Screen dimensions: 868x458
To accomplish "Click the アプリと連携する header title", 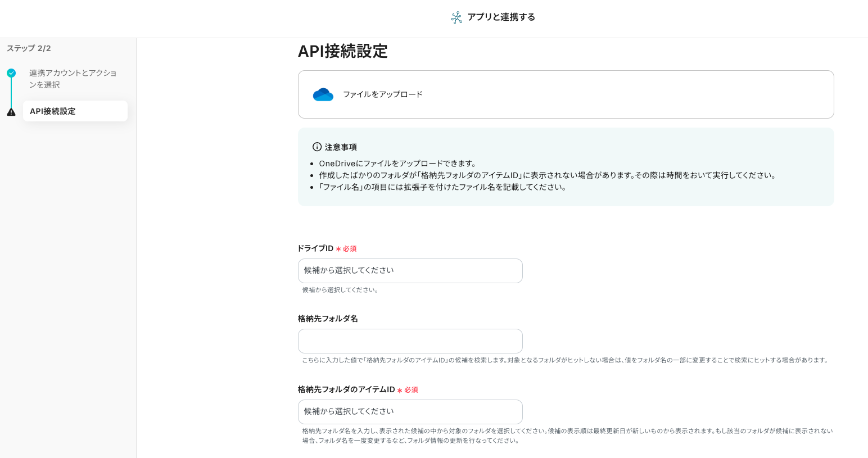I will point(501,17).
